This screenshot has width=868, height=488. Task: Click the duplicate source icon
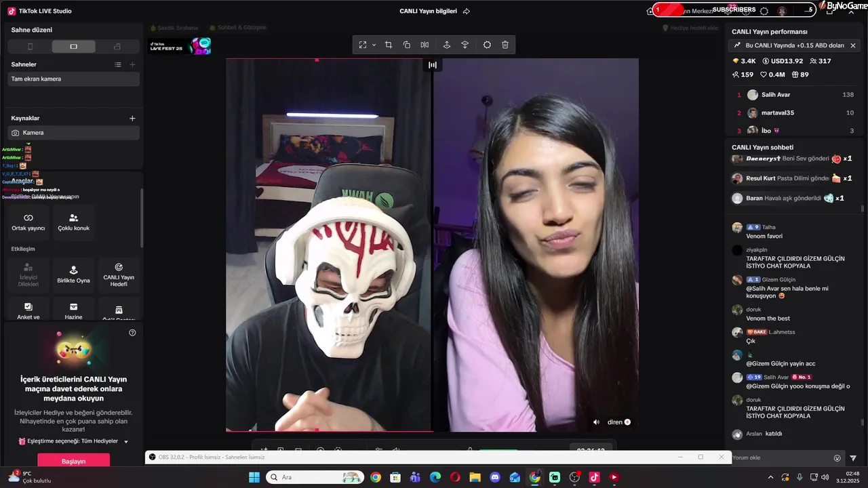click(407, 45)
